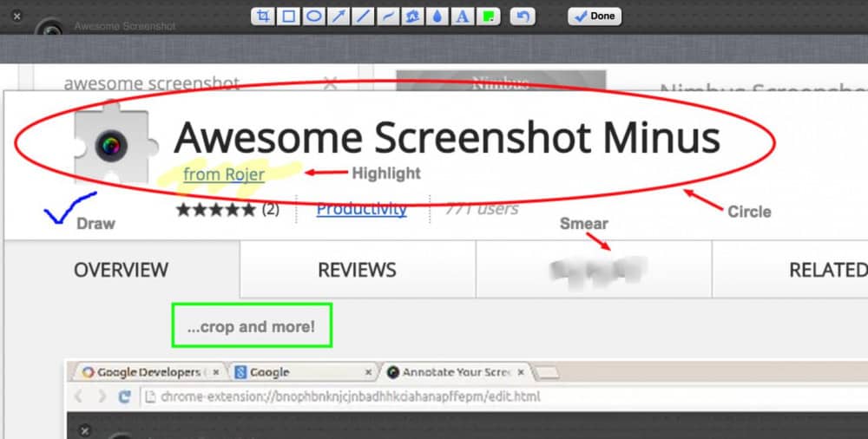Open the Productivity category link

click(x=361, y=209)
